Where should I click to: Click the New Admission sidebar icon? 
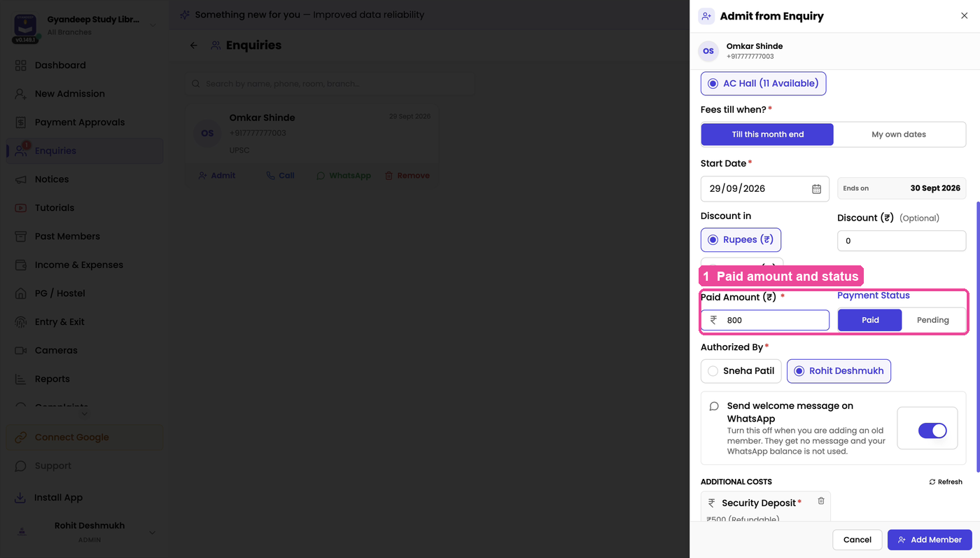click(x=21, y=94)
